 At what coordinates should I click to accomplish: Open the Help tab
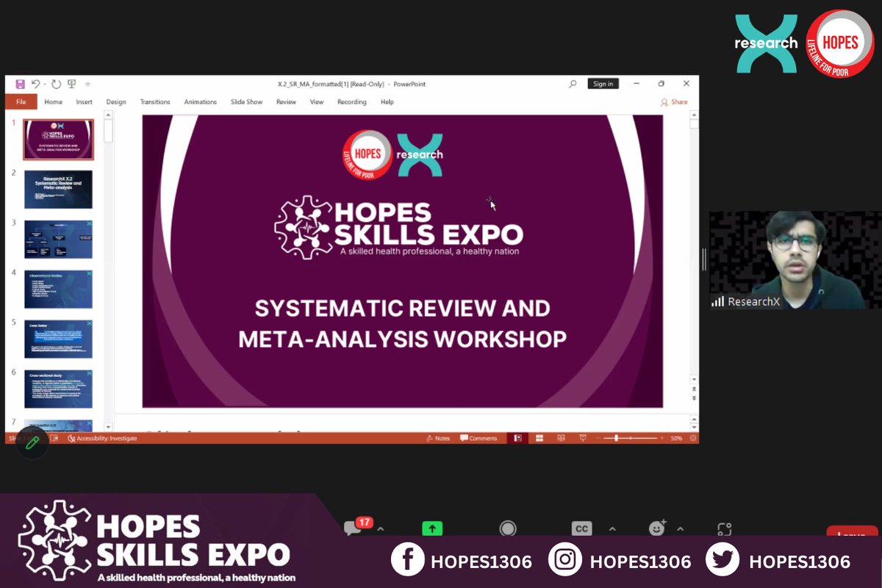point(387,102)
